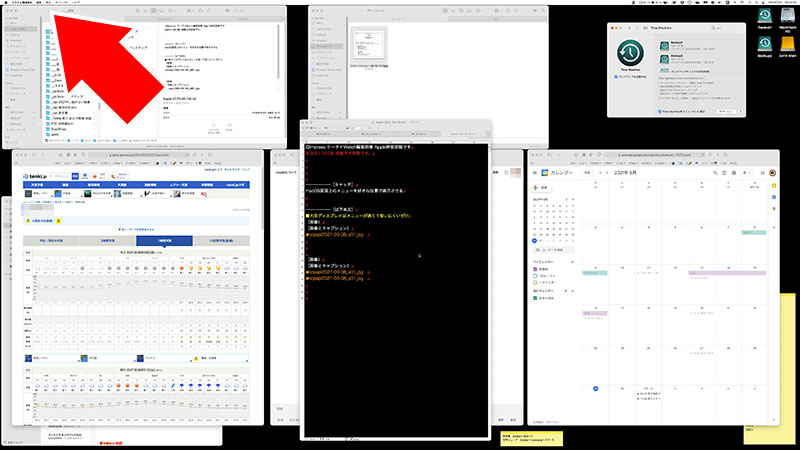The height and width of the screenshot is (450, 800).
Task: Open Maps icon in Calendar side panel
Action: point(774,209)
